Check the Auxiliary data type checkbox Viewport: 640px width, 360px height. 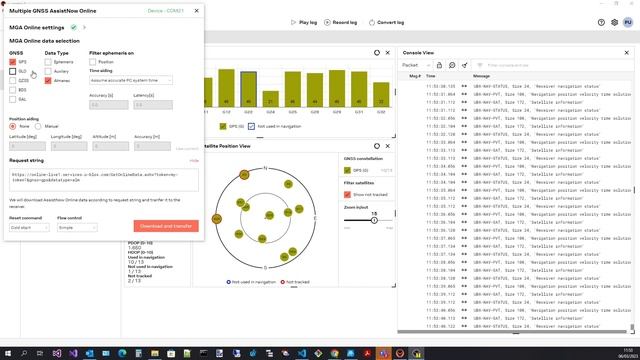click(48, 71)
